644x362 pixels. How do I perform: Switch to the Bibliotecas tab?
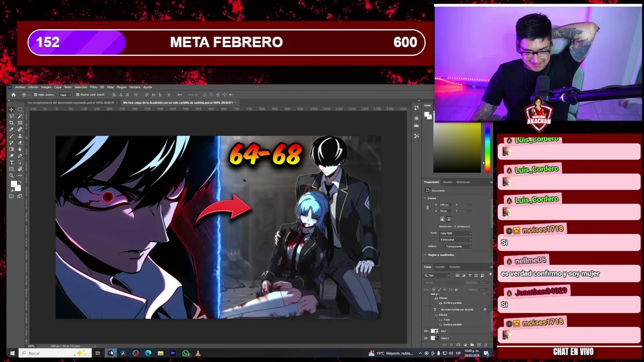pos(463,182)
